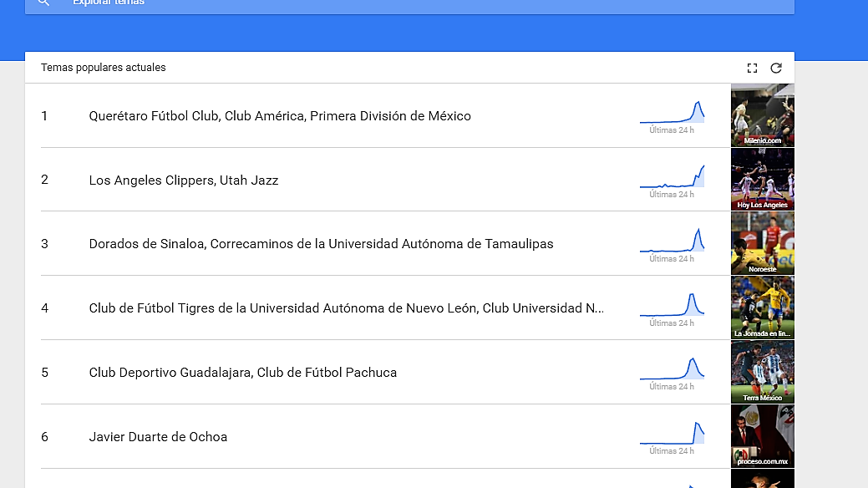Click the Milenio.com thumbnail image
The image size is (868, 488).
763,115
